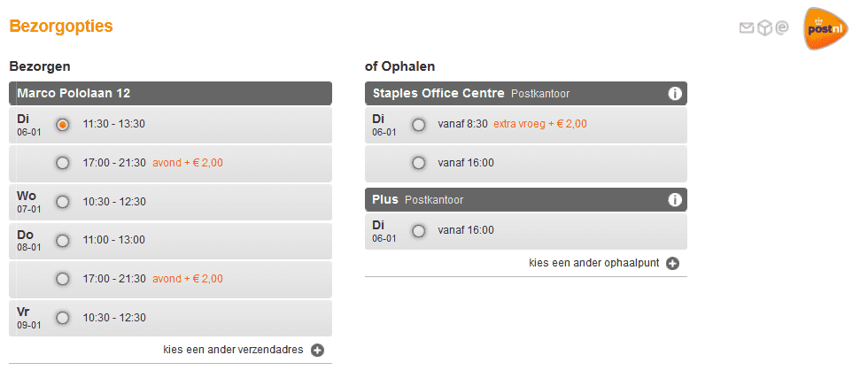The width and height of the screenshot is (868, 386).
Task: Click the @ email icon
Action: pyautogui.click(x=782, y=28)
